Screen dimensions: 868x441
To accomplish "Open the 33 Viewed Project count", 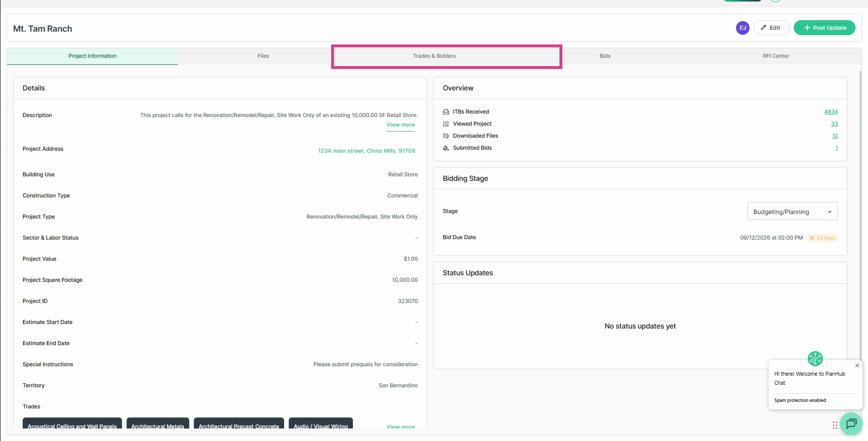I will click(834, 124).
